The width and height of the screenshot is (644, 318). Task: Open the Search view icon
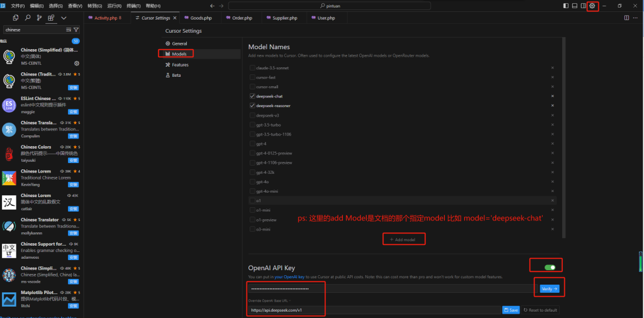(28, 18)
